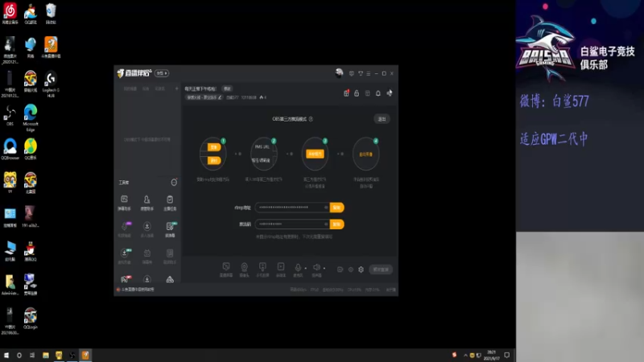The width and height of the screenshot is (644, 362).
Task: Open the document-edit tool marked with a green badge
Action: [170, 229]
